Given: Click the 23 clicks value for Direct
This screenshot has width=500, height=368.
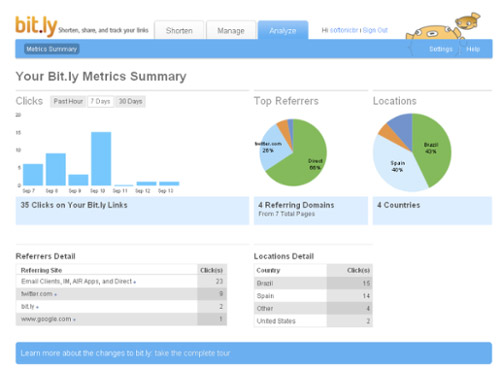Looking at the screenshot, I should point(219,282).
